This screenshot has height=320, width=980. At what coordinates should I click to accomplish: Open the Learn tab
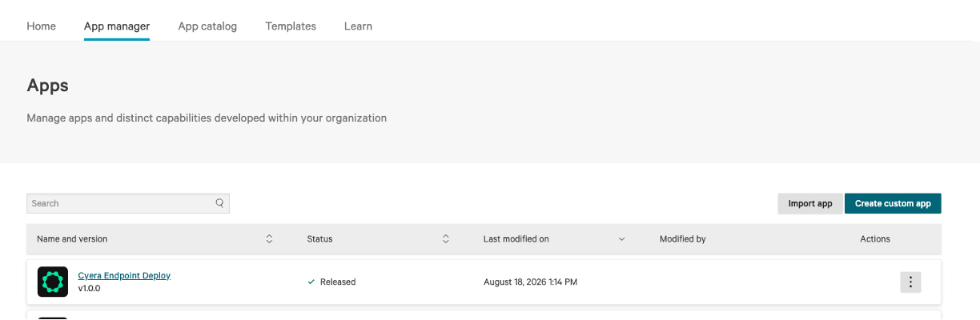pyautogui.click(x=358, y=26)
